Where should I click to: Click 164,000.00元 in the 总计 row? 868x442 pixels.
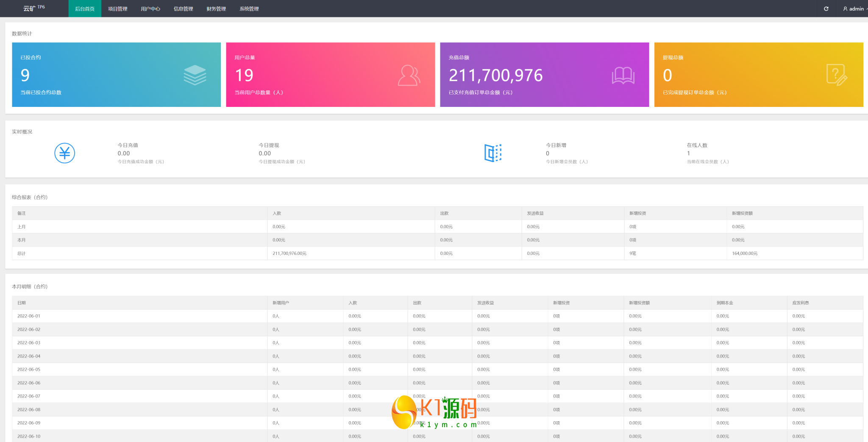click(x=745, y=254)
